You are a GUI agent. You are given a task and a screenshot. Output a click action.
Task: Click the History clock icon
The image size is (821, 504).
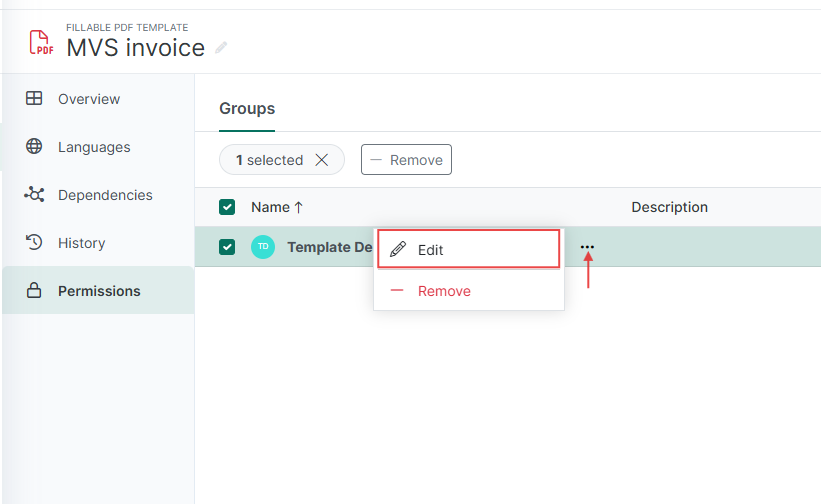pyautogui.click(x=34, y=243)
